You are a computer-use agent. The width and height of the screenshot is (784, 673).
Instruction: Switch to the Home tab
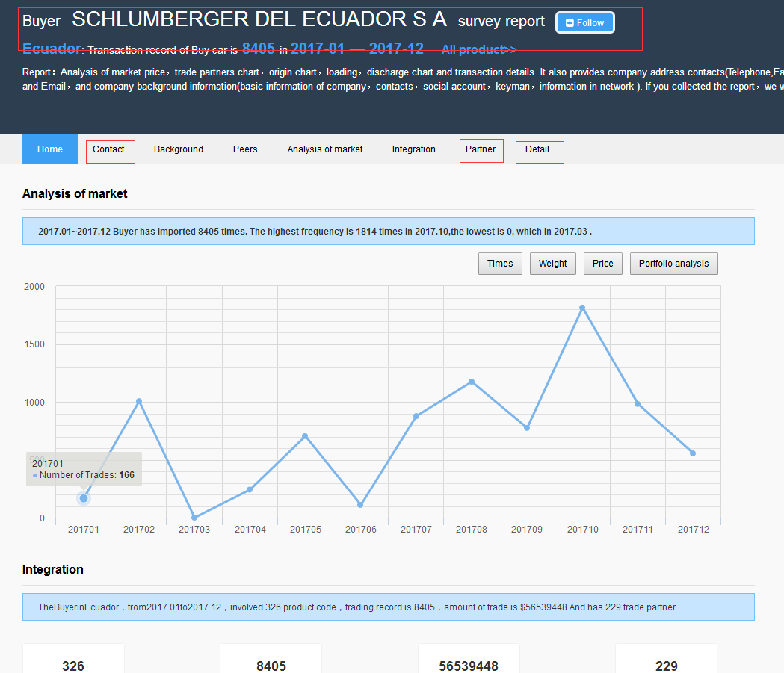[x=50, y=149]
